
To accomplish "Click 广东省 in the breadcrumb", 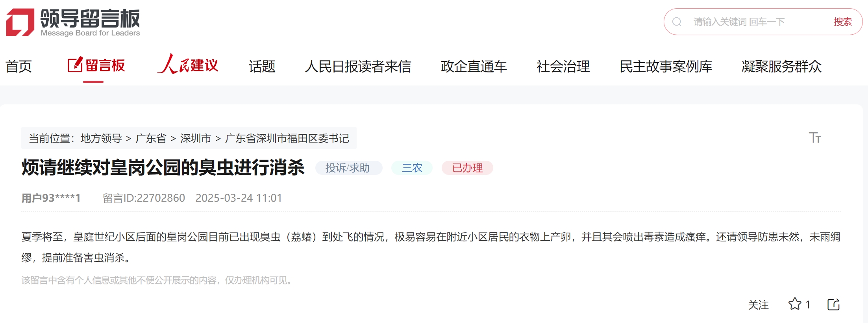I will [151, 138].
